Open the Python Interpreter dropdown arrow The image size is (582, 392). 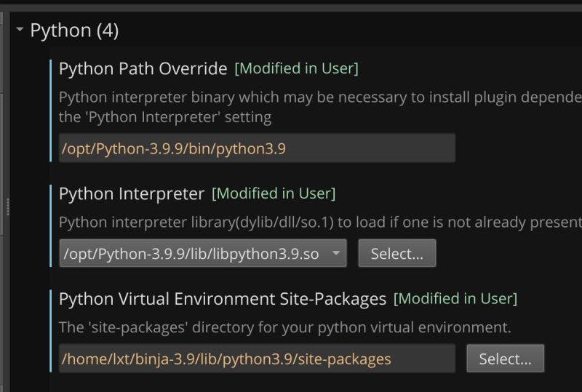335,253
